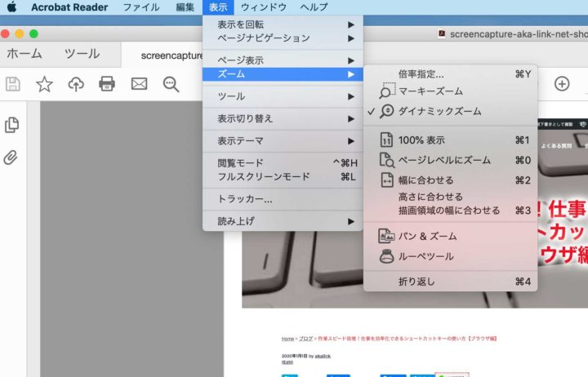This screenshot has height=377, width=588.
Task: Open the Apple menu
Action: click(11, 7)
